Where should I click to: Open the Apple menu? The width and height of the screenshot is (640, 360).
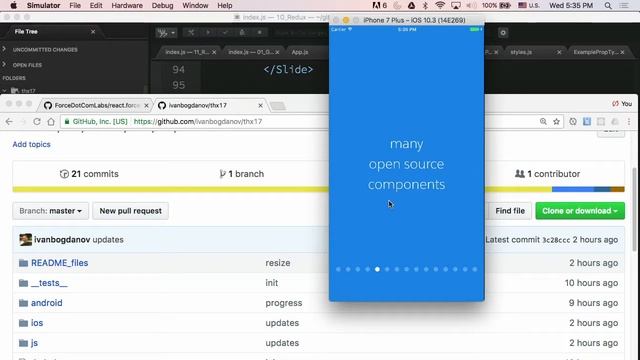[13, 5]
